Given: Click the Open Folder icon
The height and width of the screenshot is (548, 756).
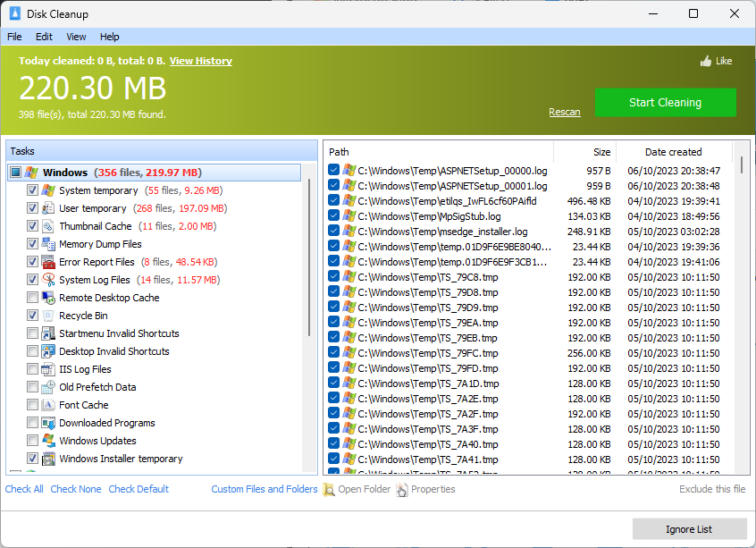Looking at the screenshot, I should pyautogui.click(x=329, y=490).
